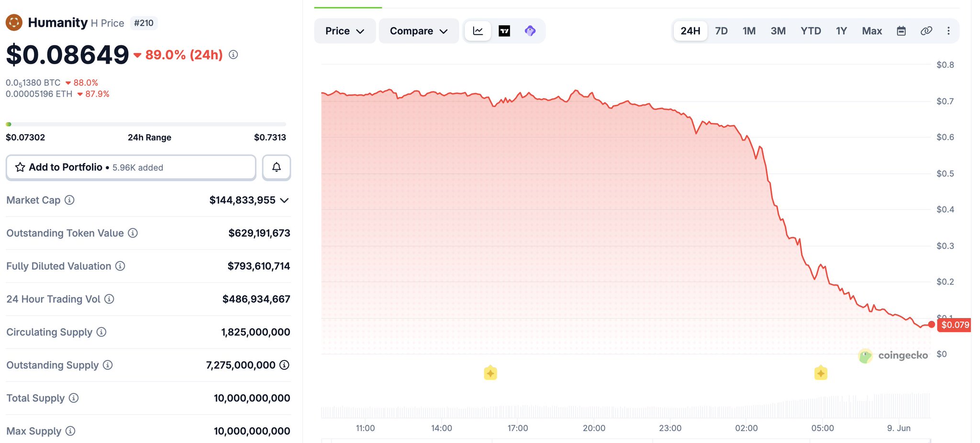Screen dimensions: 980x443
Task: Click the 24h Range progress bar
Action: (146, 125)
